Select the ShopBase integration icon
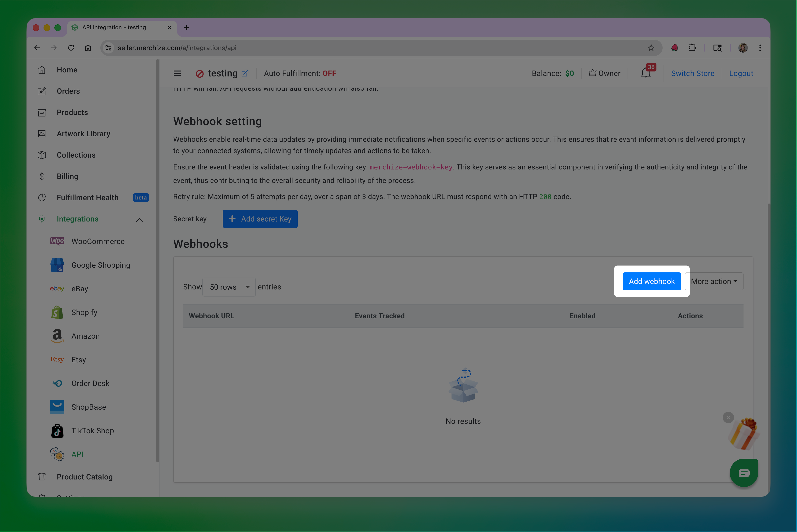 57,407
